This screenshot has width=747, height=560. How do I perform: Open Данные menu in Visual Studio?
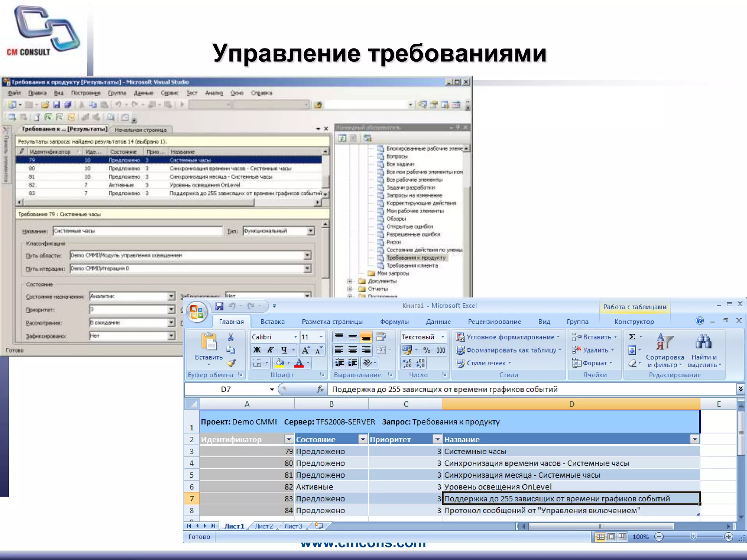click(x=143, y=93)
